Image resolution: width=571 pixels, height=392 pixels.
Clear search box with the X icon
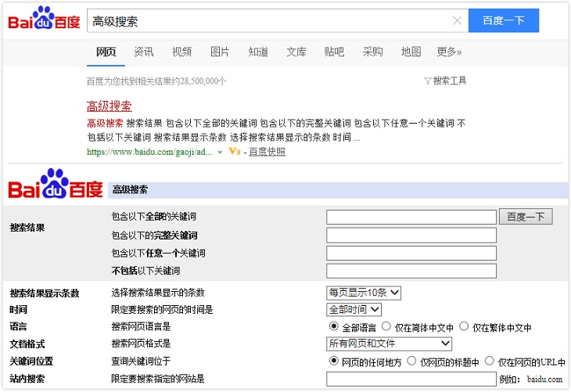pyautogui.click(x=457, y=21)
